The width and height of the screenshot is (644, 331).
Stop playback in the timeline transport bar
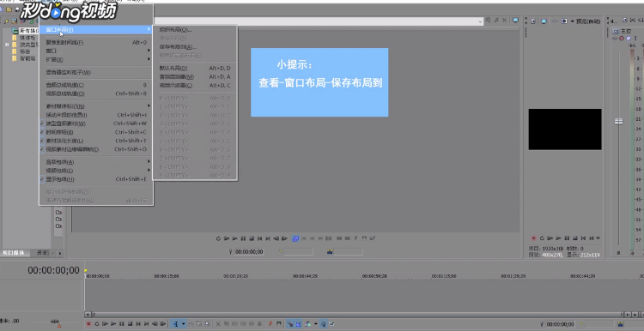tap(131, 324)
